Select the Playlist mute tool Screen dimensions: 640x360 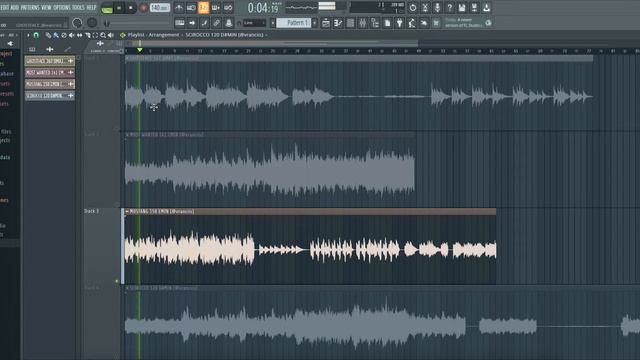[71, 36]
